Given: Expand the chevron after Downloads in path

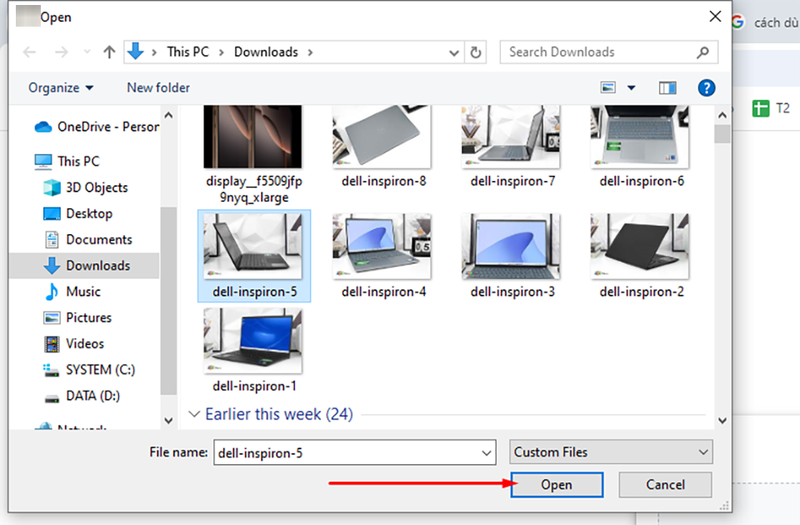Looking at the screenshot, I should tap(310, 52).
